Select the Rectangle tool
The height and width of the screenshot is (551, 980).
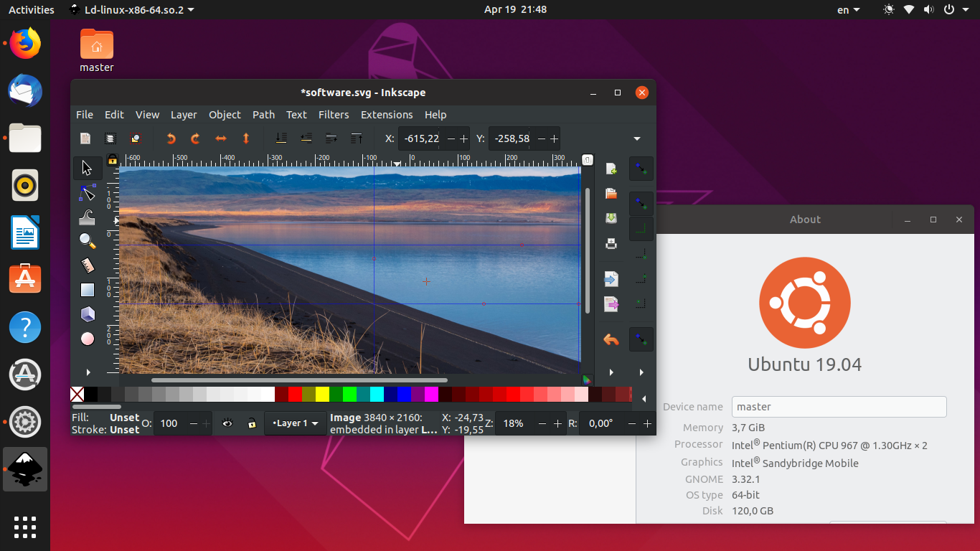[88, 290]
